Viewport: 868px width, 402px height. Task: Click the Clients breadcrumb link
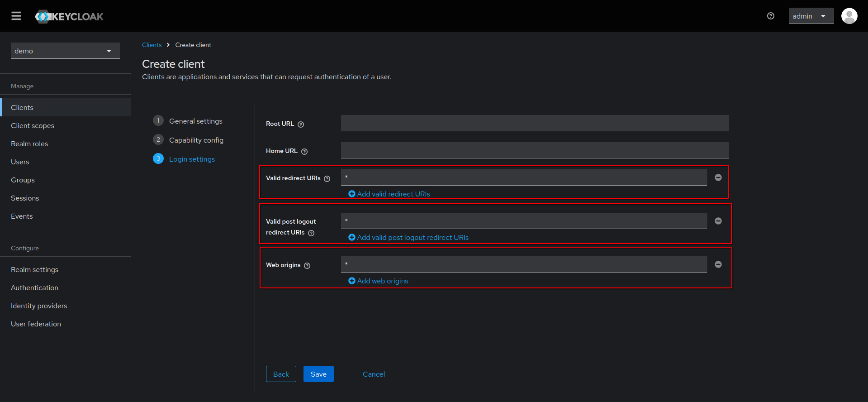(x=152, y=45)
